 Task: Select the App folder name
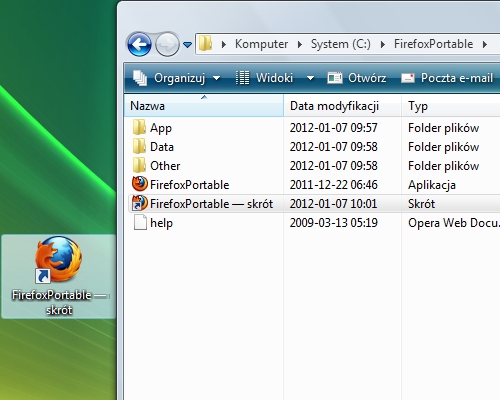[161, 128]
